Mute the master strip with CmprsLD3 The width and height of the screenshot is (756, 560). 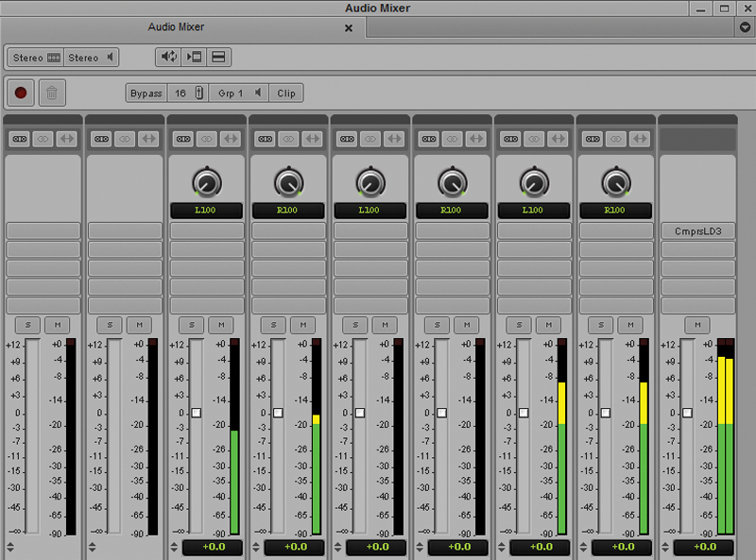pos(697,325)
